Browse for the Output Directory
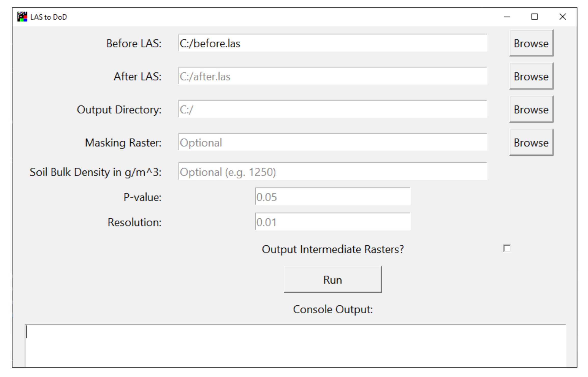Image resolution: width=588 pixels, height=377 pixels. click(531, 110)
